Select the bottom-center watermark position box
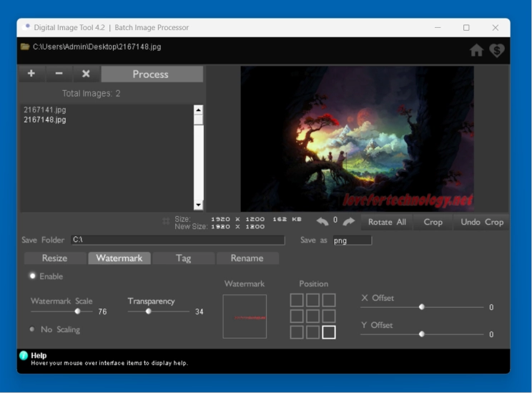532x393 pixels. 312,332
